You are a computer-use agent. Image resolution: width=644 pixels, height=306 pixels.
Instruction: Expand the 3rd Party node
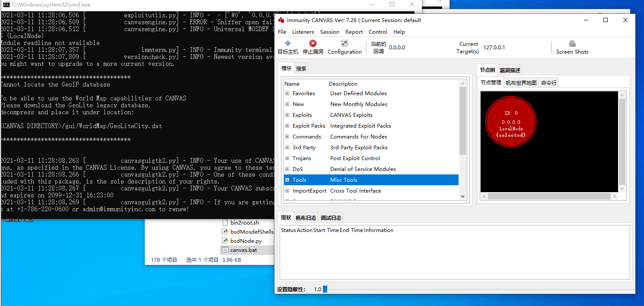point(287,147)
